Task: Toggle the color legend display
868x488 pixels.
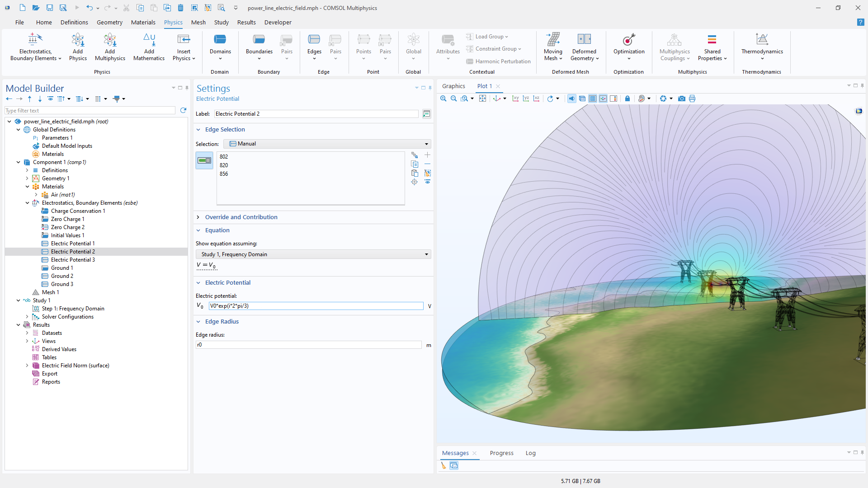Action: coord(613,99)
